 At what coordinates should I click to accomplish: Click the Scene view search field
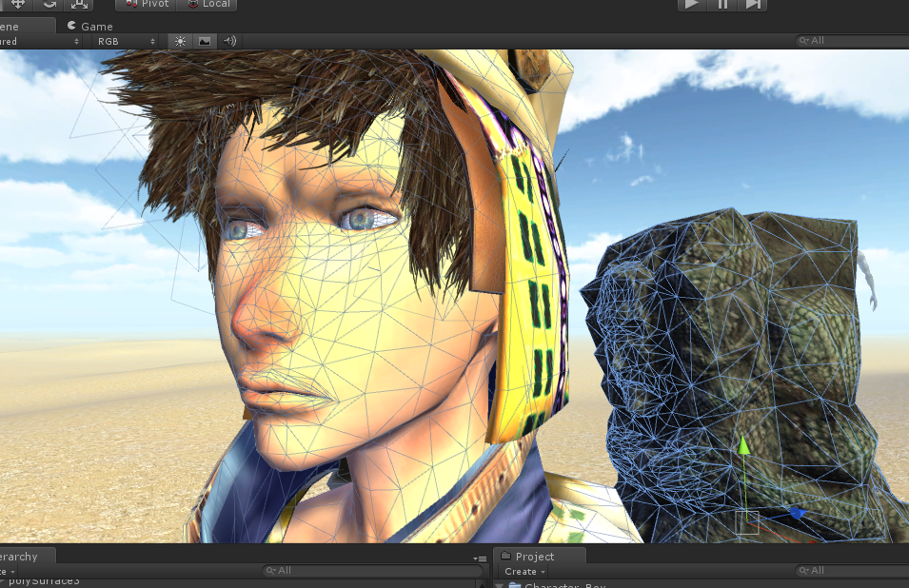852,41
